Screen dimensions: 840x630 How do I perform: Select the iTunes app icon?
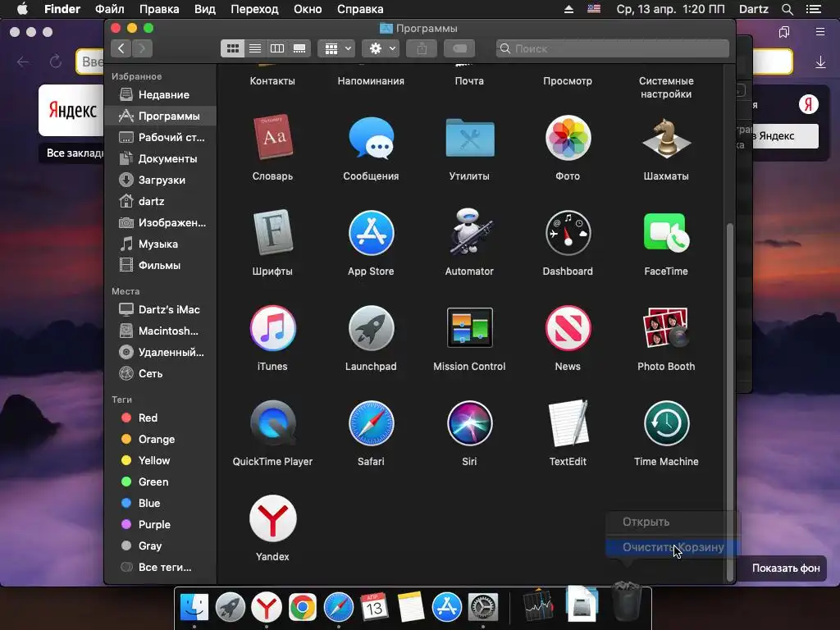[272, 328]
